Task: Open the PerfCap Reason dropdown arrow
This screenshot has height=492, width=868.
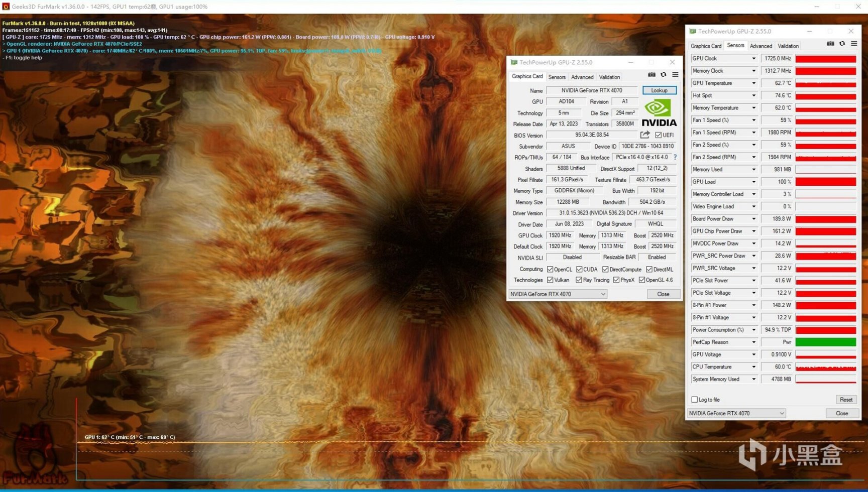Action: click(x=753, y=342)
